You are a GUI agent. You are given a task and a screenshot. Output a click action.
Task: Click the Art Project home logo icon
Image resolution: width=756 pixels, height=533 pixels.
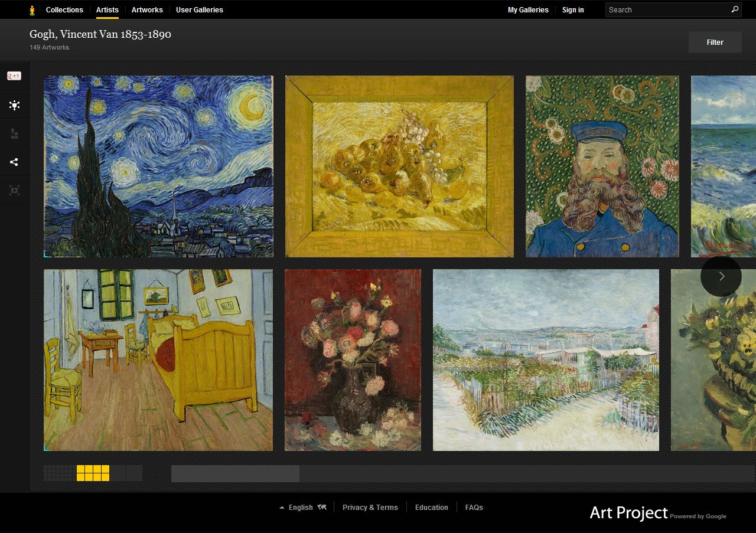click(x=32, y=10)
